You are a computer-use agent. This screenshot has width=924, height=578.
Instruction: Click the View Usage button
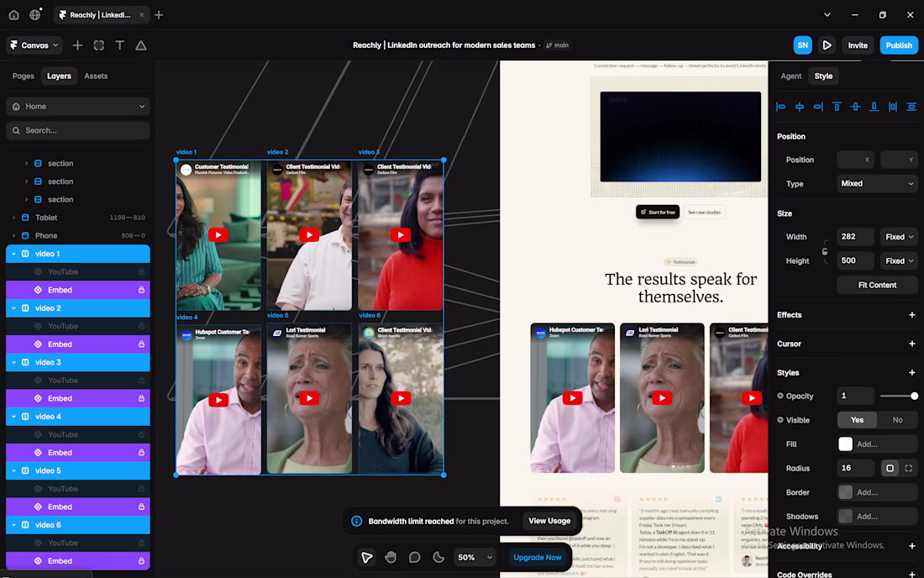tap(549, 521)
